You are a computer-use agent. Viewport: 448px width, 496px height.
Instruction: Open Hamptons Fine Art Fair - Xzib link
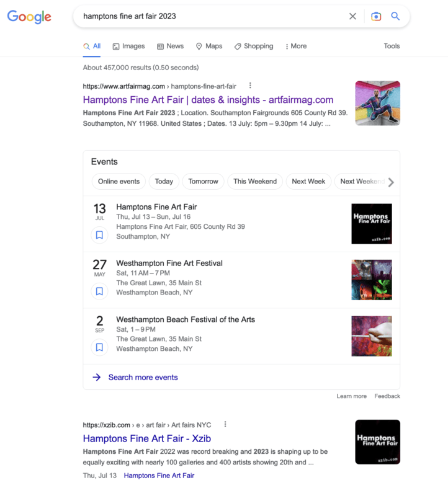pyautogui.click(x=147, y=438)
